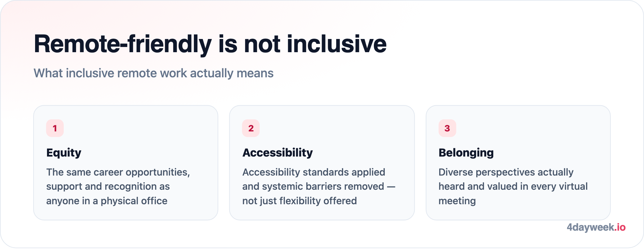Click the number 1 badge icon
The height and width of the screenshot is (249, 644).
[55, 128]
